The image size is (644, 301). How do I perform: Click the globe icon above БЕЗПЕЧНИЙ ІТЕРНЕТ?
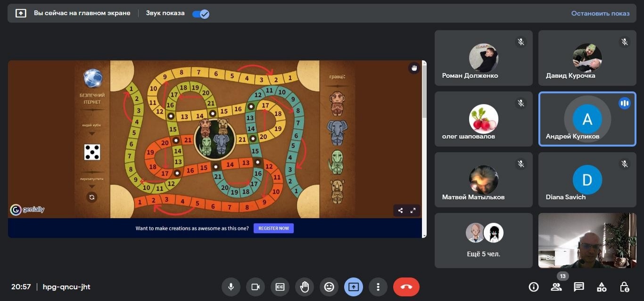[93, 78]
